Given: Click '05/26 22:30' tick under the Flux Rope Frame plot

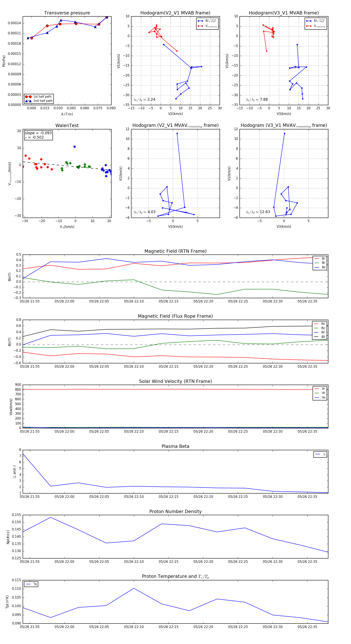Looking at the screenshot, I should tap(273, 366).
